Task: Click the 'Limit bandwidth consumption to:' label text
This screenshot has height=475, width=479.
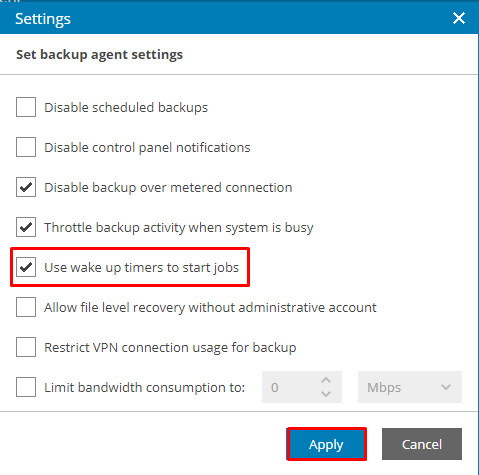Action: pos(145,387)
